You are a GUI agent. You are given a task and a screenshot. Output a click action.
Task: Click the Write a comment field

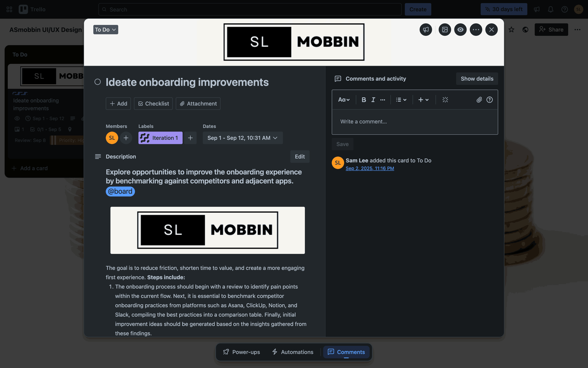415,122
